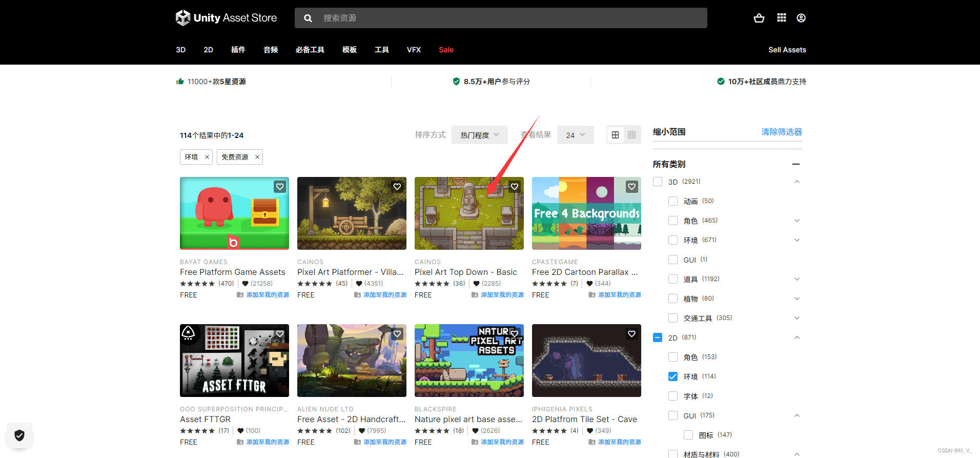Open the 音频 navigation menu
This screenshot has height=458, width=980.
tap(271, 50)
